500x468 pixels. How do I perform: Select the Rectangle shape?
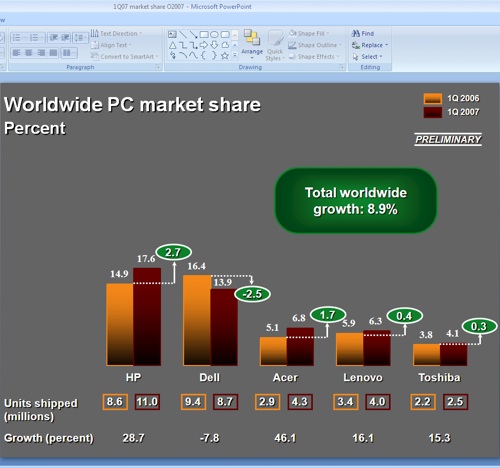pos(204,34)
